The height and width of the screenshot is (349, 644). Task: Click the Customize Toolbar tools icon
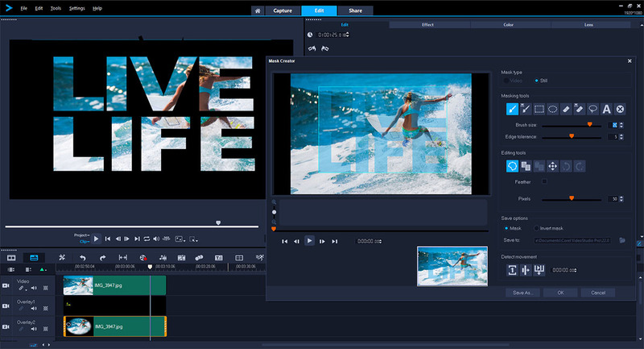(x=62, y=258)
